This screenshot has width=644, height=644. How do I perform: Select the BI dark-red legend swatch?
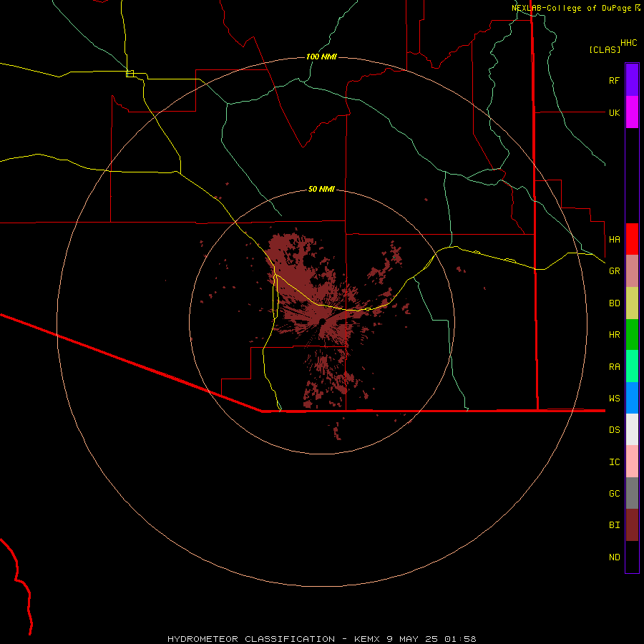[632, 525]
